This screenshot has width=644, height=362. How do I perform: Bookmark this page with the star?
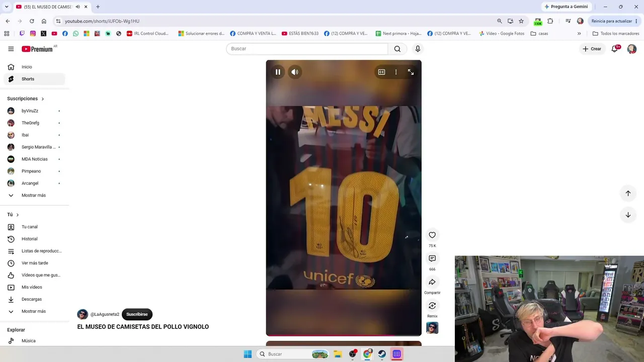pyautogui.click(x=521, y=21)
